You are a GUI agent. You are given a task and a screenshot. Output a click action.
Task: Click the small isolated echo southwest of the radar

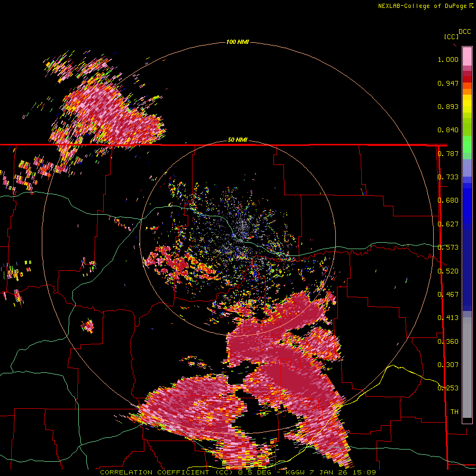[88, 326]
